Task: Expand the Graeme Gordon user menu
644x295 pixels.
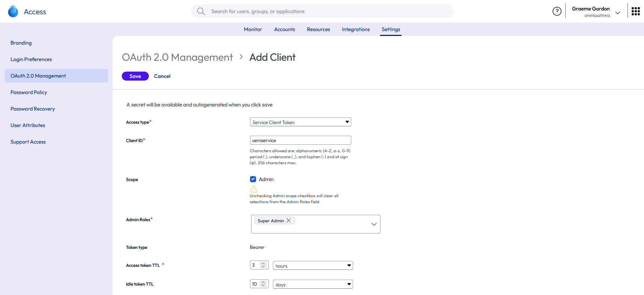Action: pyautogui.click(x=618, y=12)
